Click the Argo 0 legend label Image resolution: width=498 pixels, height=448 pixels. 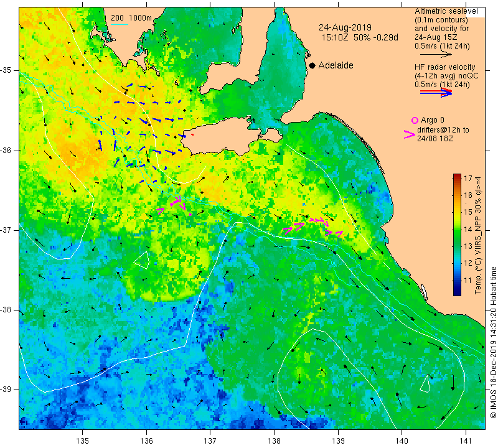[433, 120]
